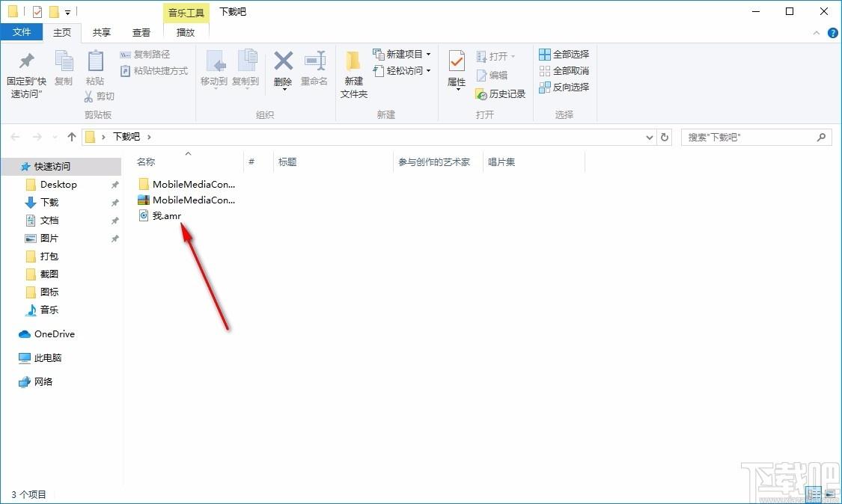Open History in ribbon
Image resolution: width=842 pixels, height=504 pixels.
(x=501, y=94)
